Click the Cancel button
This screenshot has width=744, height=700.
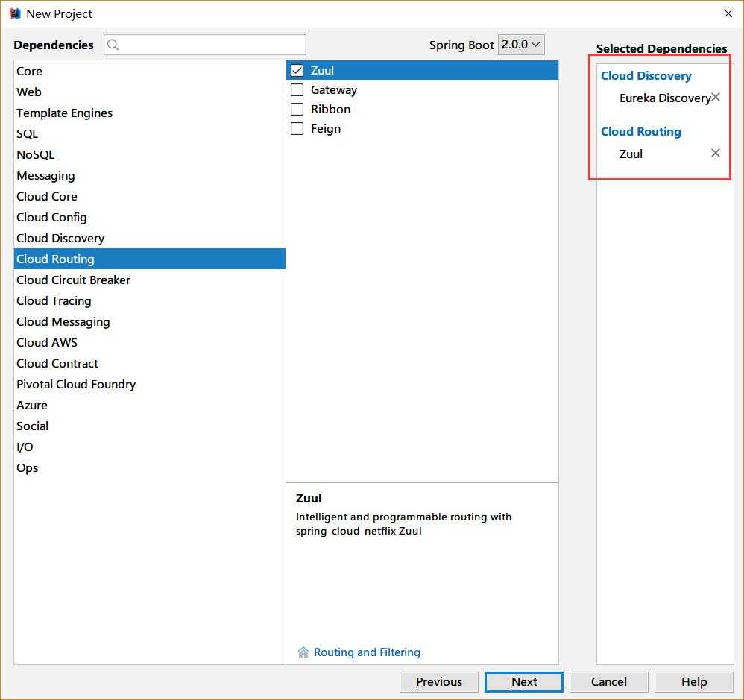(609, 682)
